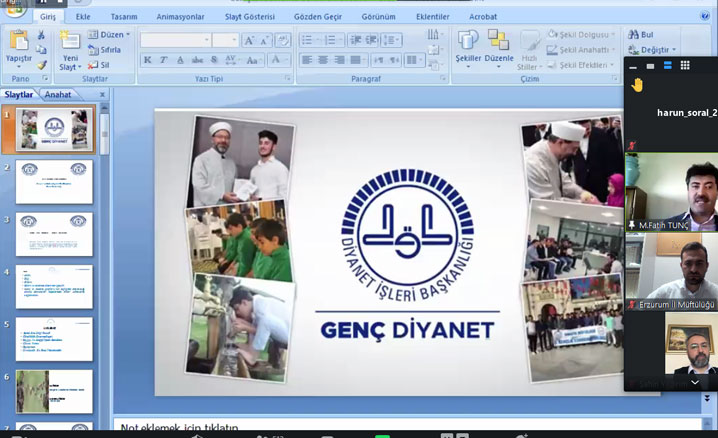Open the Şekiller shapes gallery
The width and height of the screenshot is (718, 438).
pyautogui.click(x=468, y=42)
